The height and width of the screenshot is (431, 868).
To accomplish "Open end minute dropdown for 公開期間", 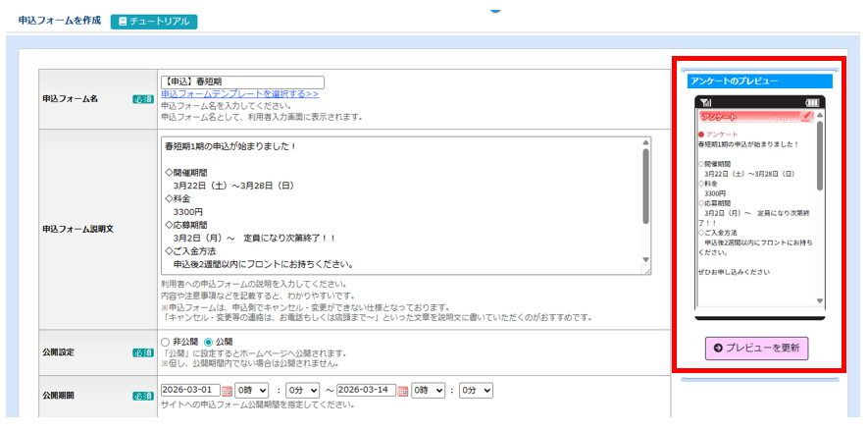I will click(478, 390).
